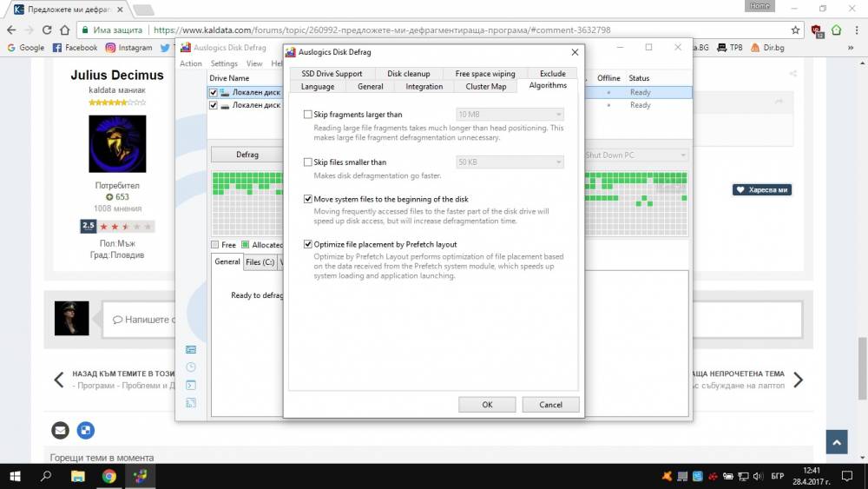The image size is (868, 489).
Task: Open the Julius Decimus profile link
Action: (x=117, y=75)
